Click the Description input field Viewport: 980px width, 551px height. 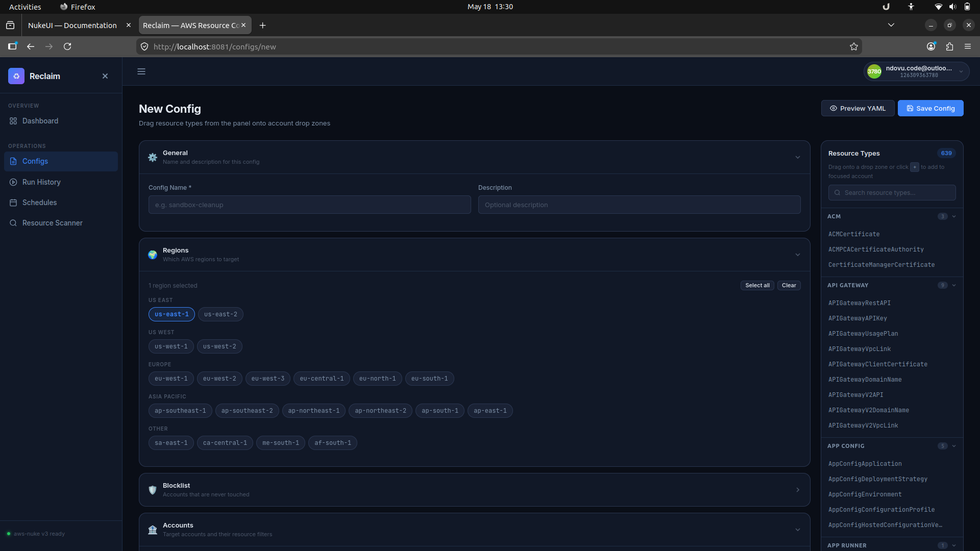tap(639, 205)
